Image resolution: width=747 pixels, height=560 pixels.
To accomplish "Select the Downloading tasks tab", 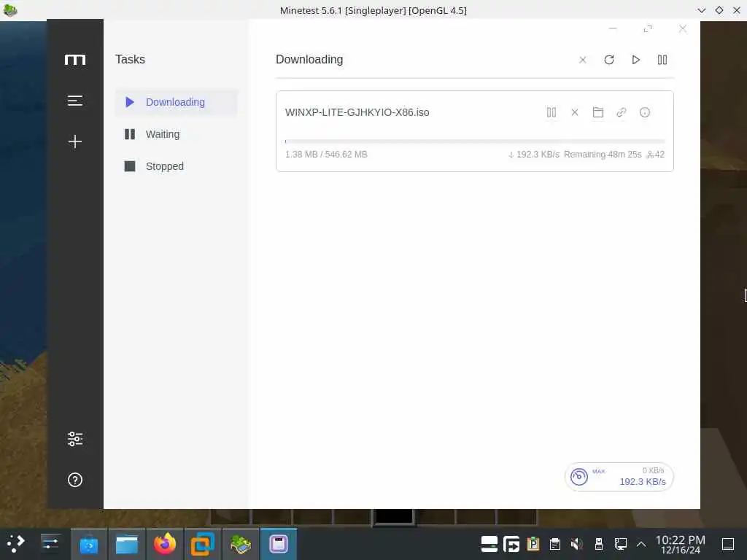I will pyautogui.click(x=177, y=102).
